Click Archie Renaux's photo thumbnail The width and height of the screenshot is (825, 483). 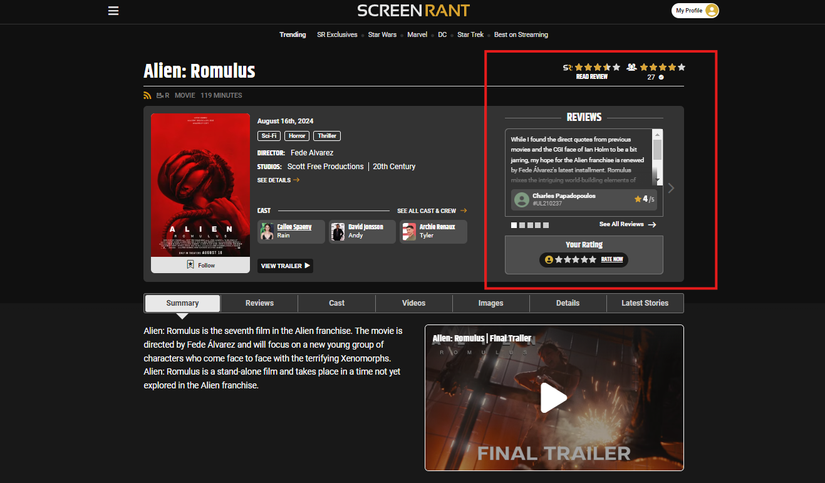409,232
